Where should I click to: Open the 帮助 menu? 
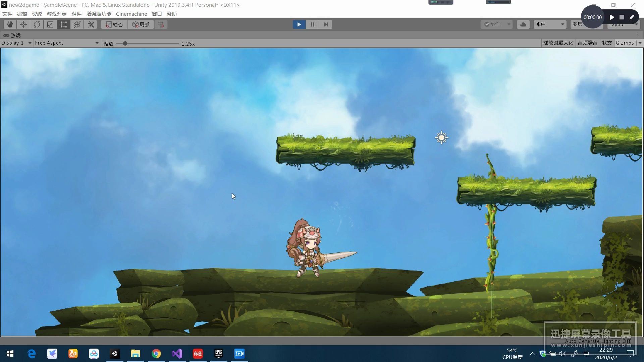172,14
